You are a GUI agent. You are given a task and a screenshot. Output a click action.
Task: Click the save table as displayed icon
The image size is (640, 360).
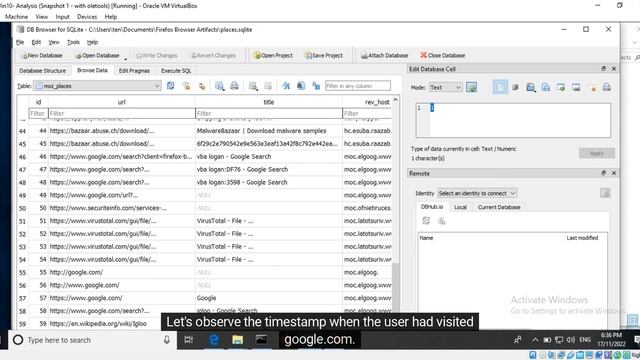pyautogui.click(x=219, y=86)
